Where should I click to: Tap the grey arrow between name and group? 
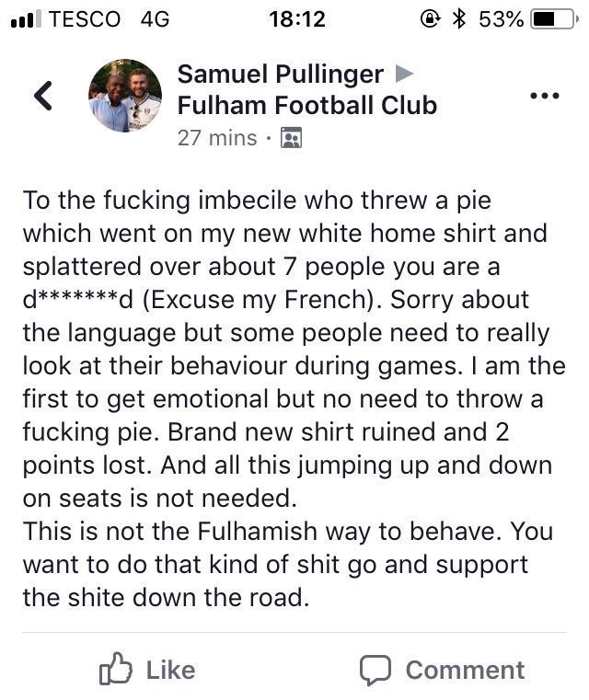pos(404,74)
